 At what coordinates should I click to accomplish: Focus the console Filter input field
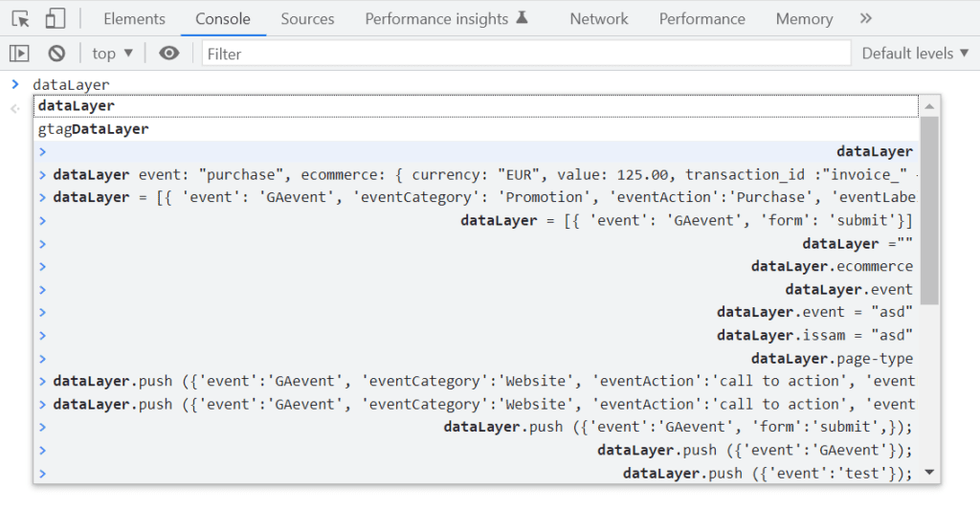tap(526, 54)
